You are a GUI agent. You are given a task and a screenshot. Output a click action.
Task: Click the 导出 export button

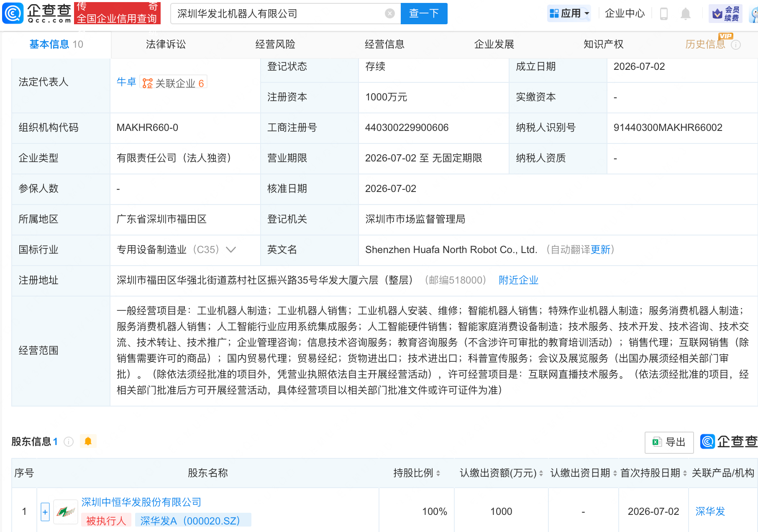[669, 442]
